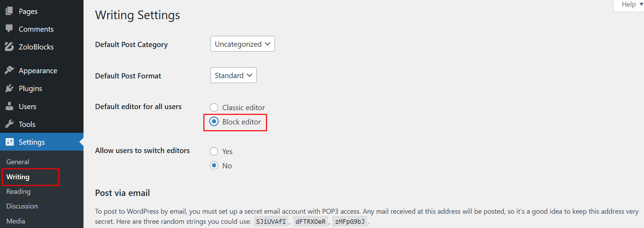Open the Default Post Category dropdown

click(243, 44)
